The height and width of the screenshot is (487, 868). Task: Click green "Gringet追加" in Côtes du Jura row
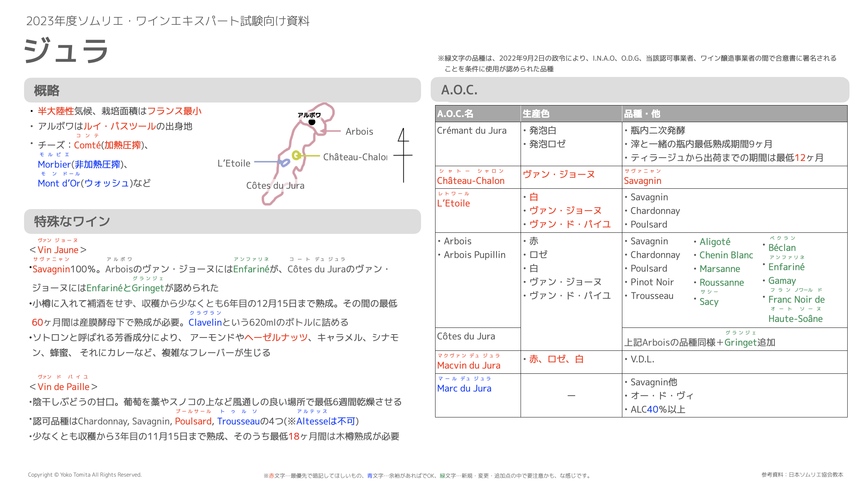750,342
